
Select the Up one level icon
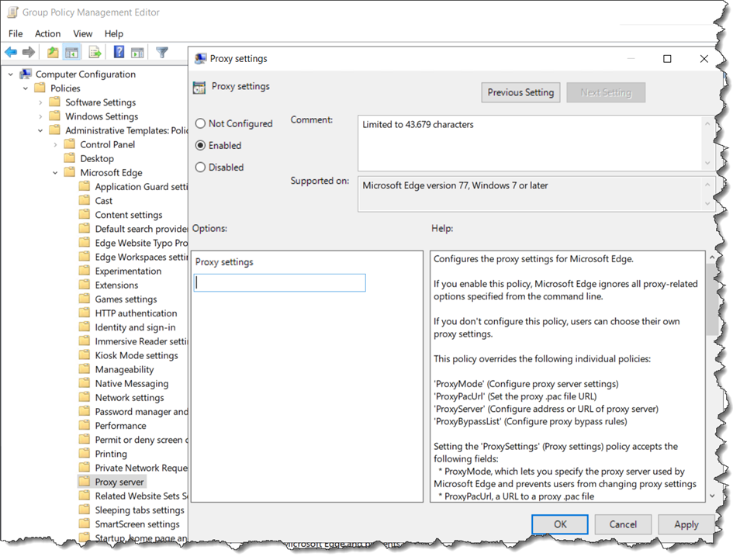pyautogui.click(x=51, y=51)
